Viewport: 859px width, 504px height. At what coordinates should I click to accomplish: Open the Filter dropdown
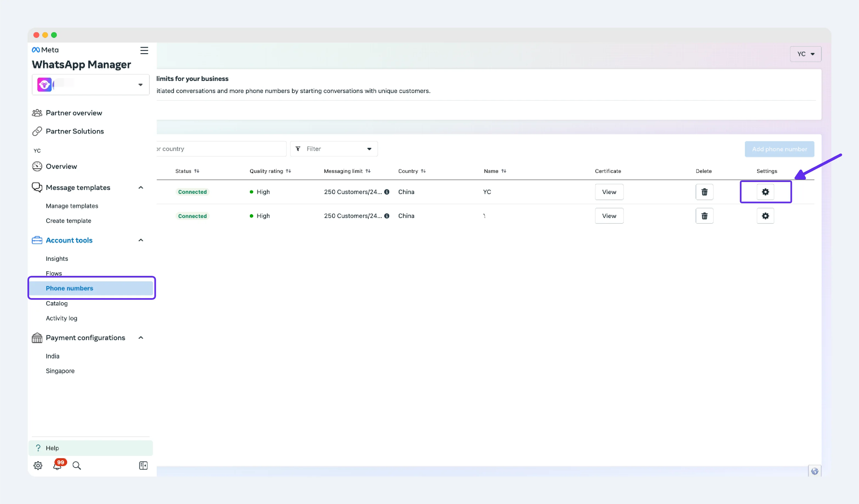[x=334, y=149]
